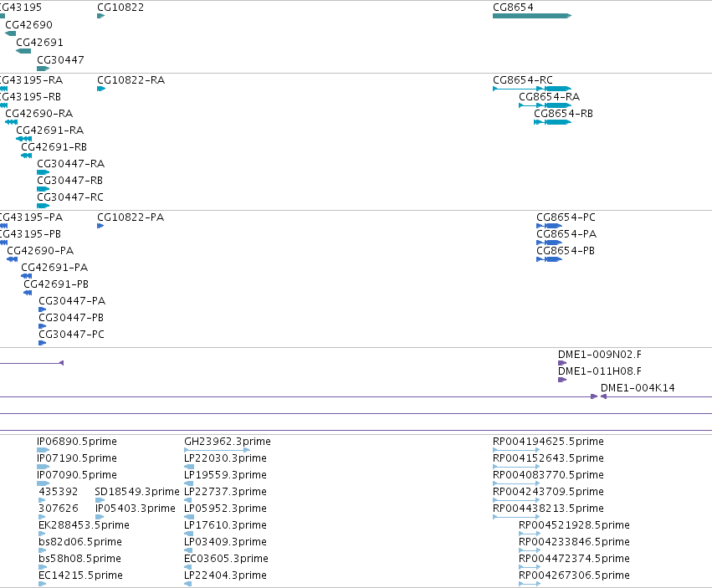Select EST EC03605.3prime
The image size is (712, 588).
[x=187, y=567]
